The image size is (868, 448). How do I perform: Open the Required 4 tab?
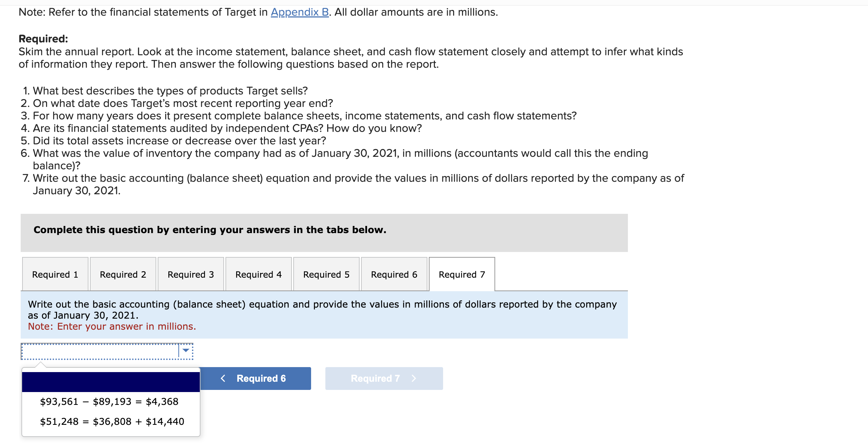pos(258,274)
